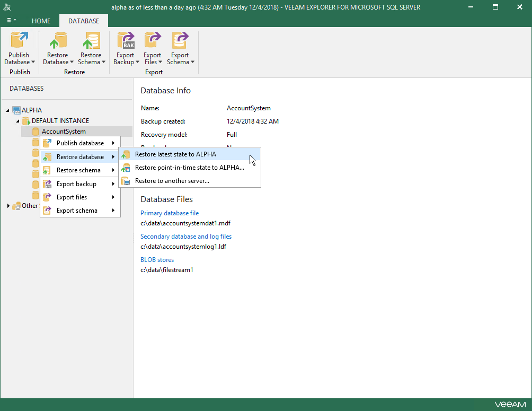The height and width of the screenshot is (411, 532).
Task: Click the Export Files ribbon icon
Action: (152, 40)
